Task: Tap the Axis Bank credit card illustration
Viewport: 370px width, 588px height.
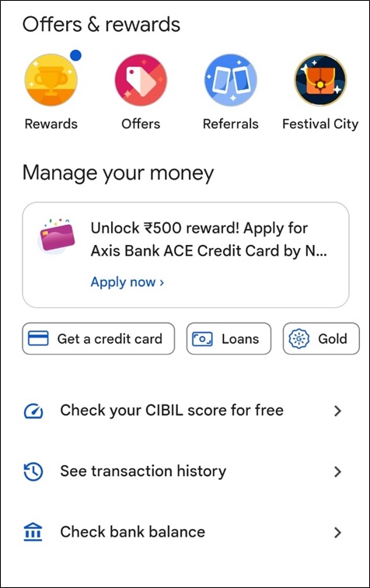Action: click(x=57, y=236)
